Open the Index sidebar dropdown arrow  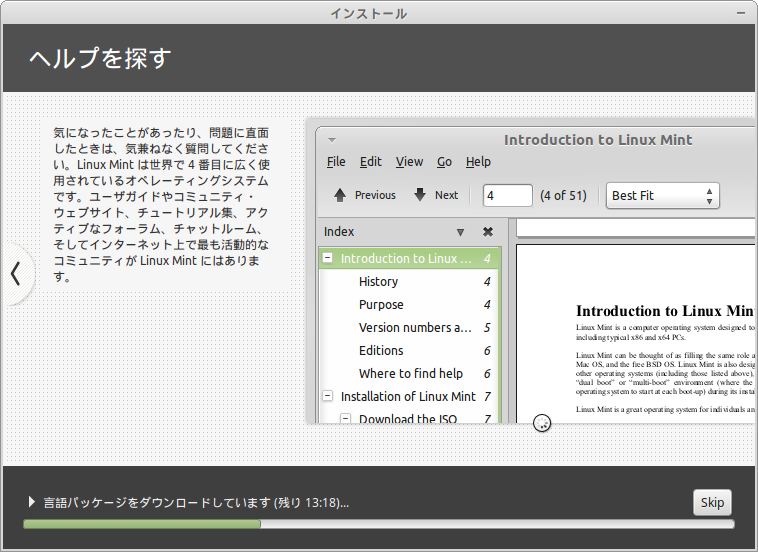coord(460,232)
